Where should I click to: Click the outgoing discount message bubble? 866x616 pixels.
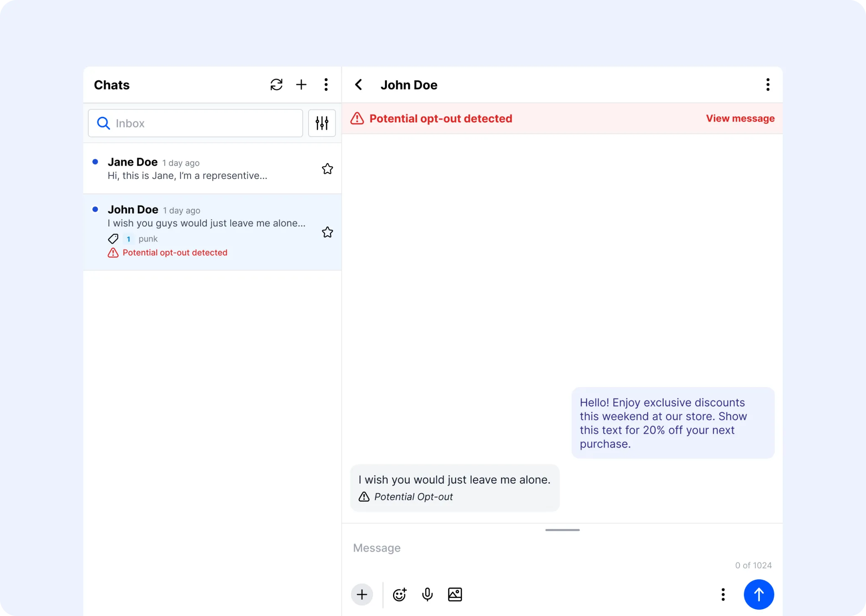[673, 423]
